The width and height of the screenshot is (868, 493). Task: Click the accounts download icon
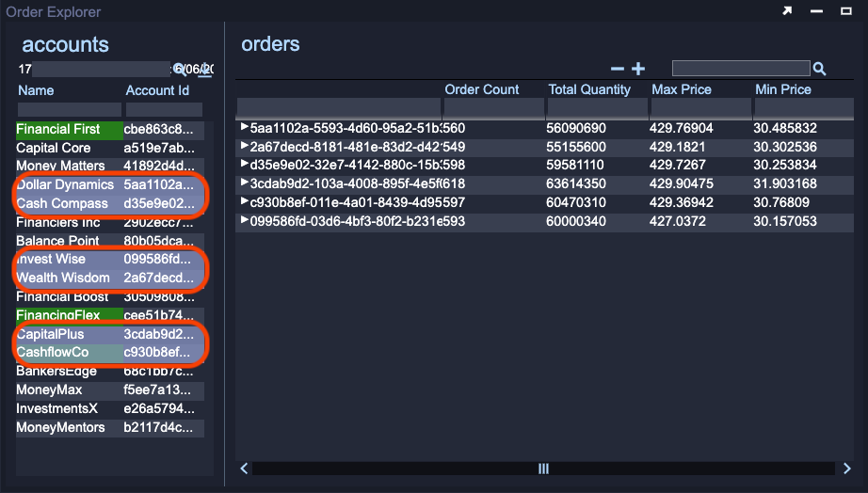pos(204,70)
